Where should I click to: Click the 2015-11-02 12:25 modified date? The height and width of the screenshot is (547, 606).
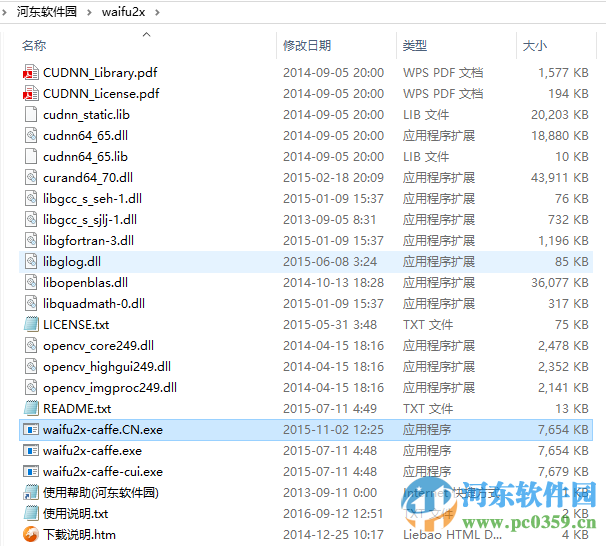click(333, 430)
